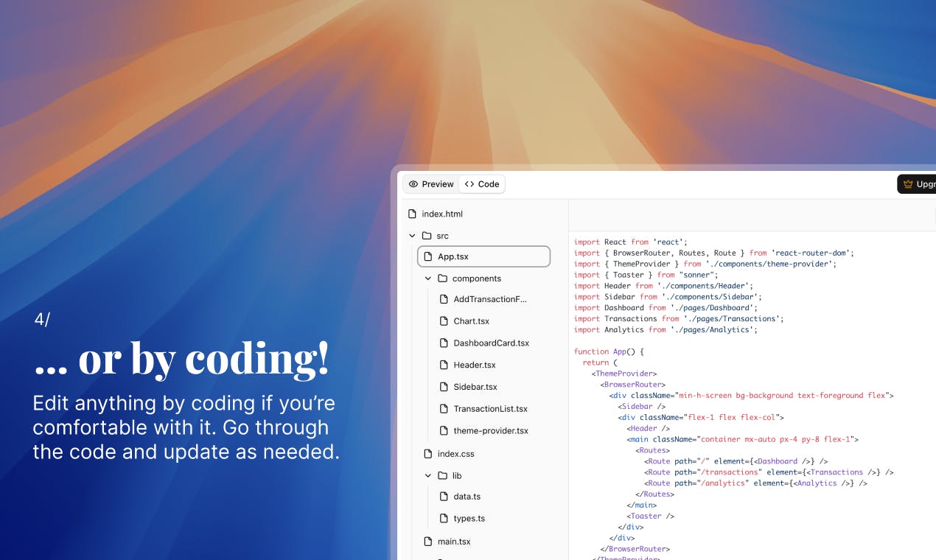Click the Sidebar.tsx file icon
The height and width of the screenshot is (560, 936).
(x=444, y=387)
